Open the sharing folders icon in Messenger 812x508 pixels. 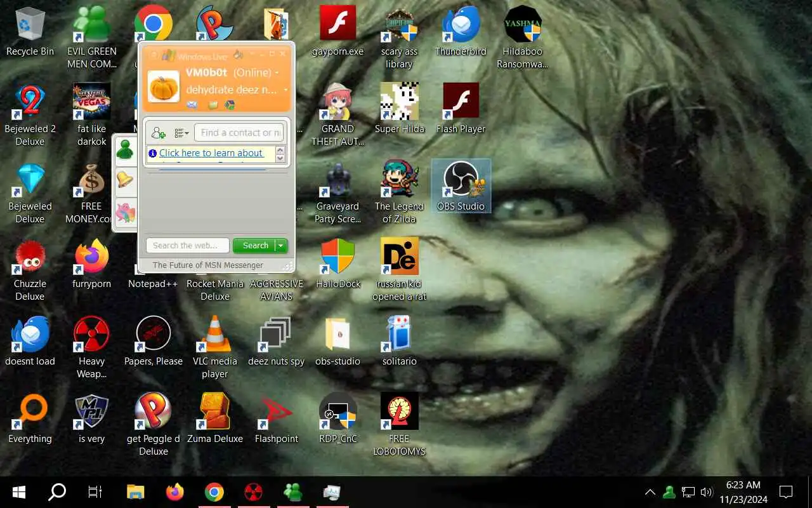tap(213, 105)
